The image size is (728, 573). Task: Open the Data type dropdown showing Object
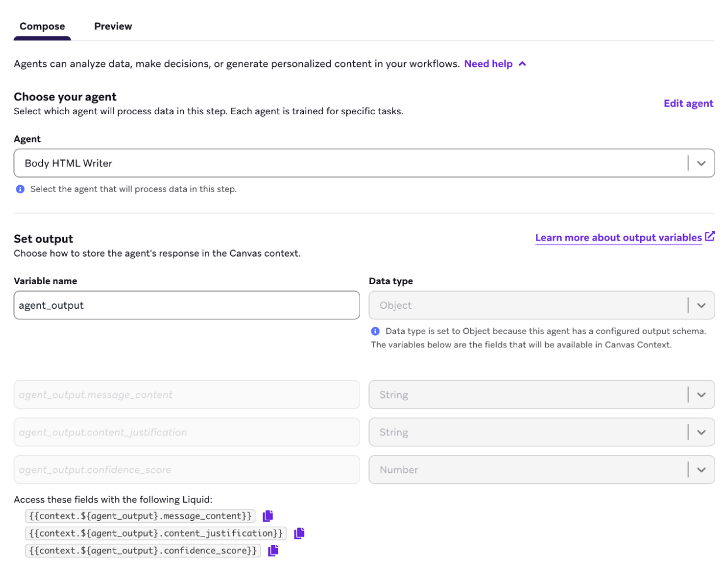(x=701, y=305)
